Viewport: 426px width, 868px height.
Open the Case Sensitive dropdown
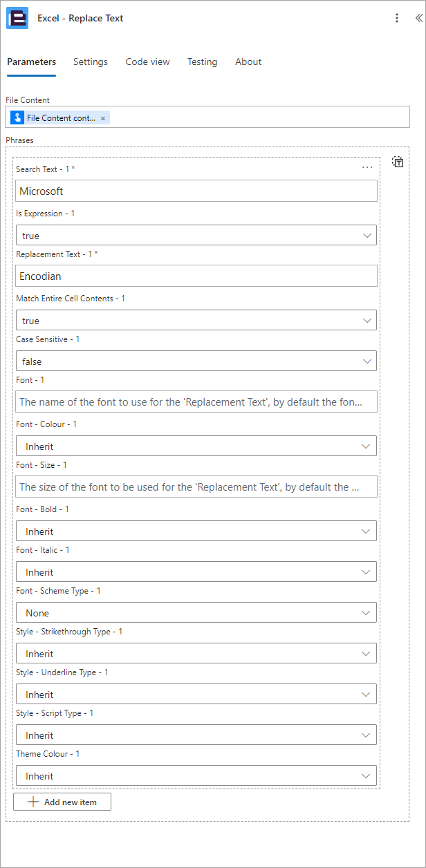click(196, 361)
